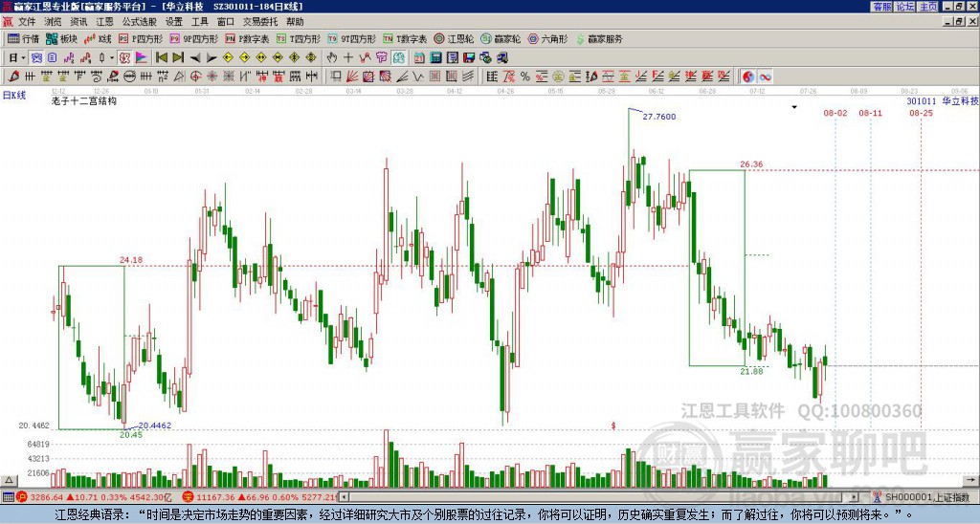
Task: Click the yin-yang icon
Action: (748, 76)
